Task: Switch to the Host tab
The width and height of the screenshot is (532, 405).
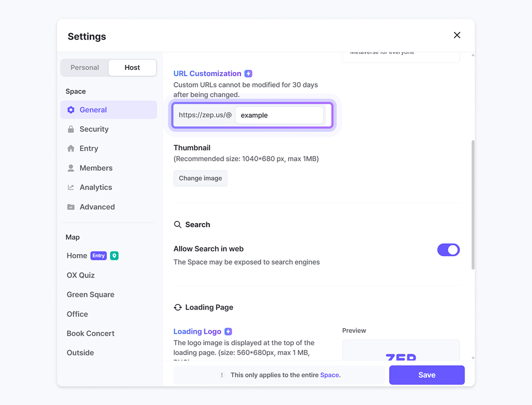Action: click(x=132, y=68)
